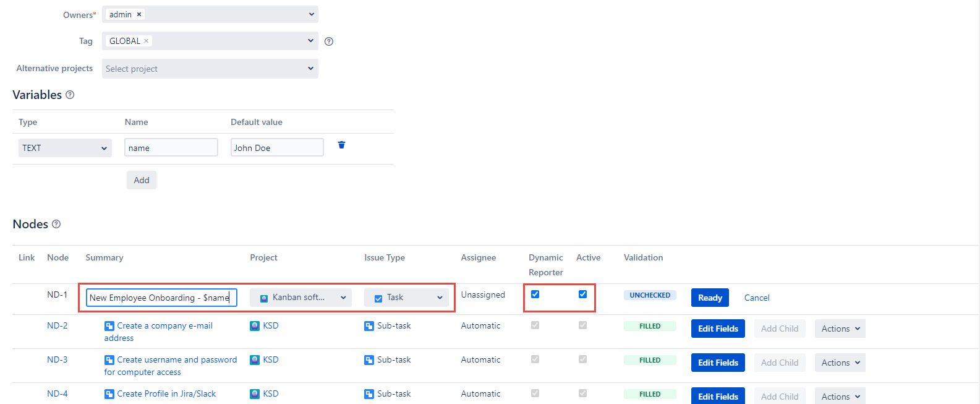Remove the admin owner with x icon
980x404 pixels.
click(x=139, y=14)
